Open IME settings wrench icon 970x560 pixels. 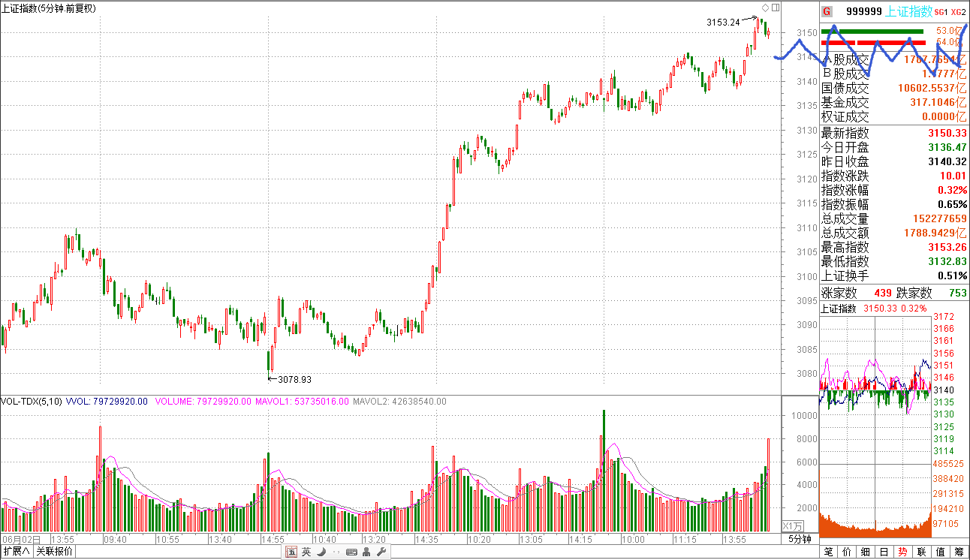[381, 552]
